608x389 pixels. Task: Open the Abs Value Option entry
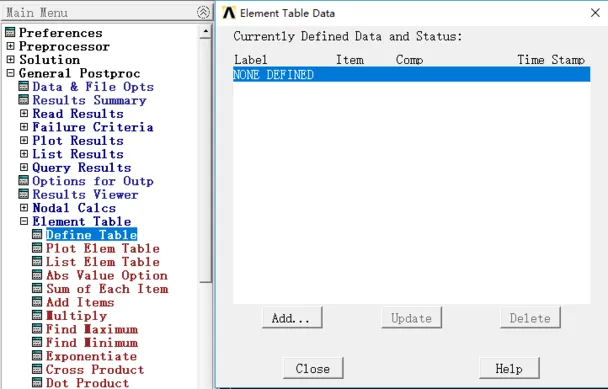(107, 275)
